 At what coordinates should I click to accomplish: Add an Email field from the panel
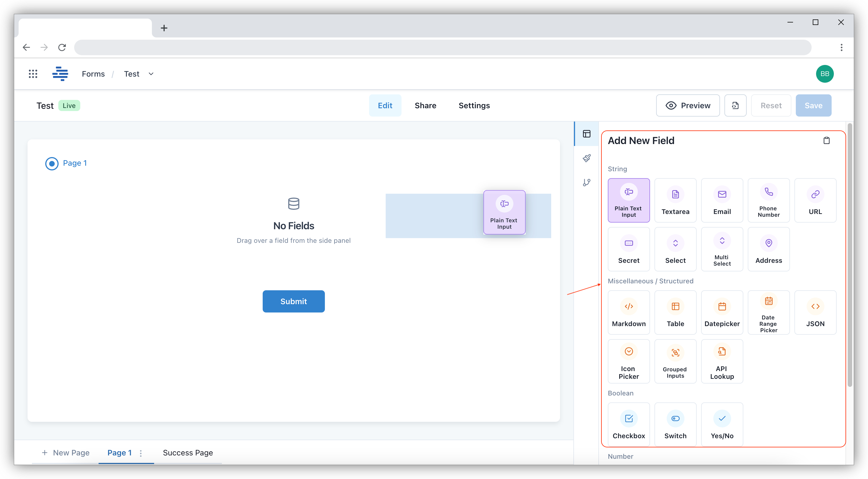[722, 200]
